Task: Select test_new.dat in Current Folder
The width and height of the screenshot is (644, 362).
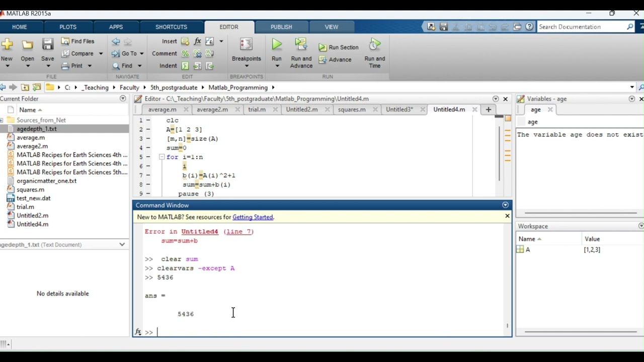Action: [33, 198]
